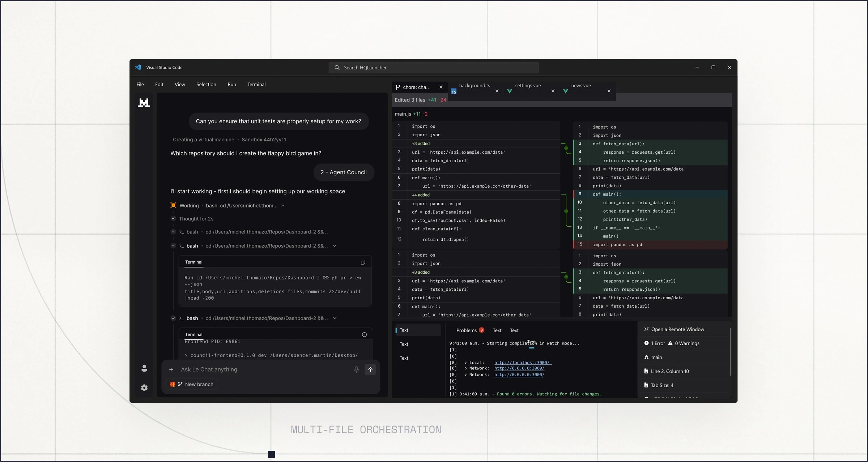The height and width of the screenshot is (462, 868).
Task: Expand the '+4 added' diff section
Action: [x=421, y=195]
